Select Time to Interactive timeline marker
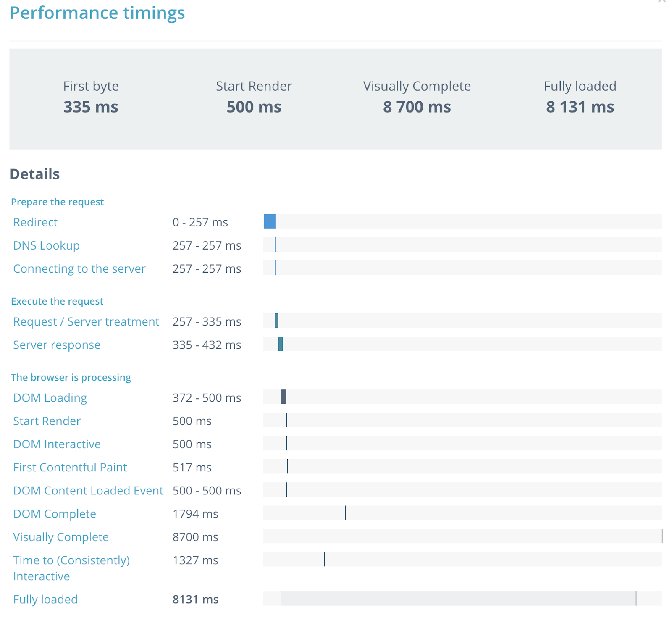 point(324,559)
